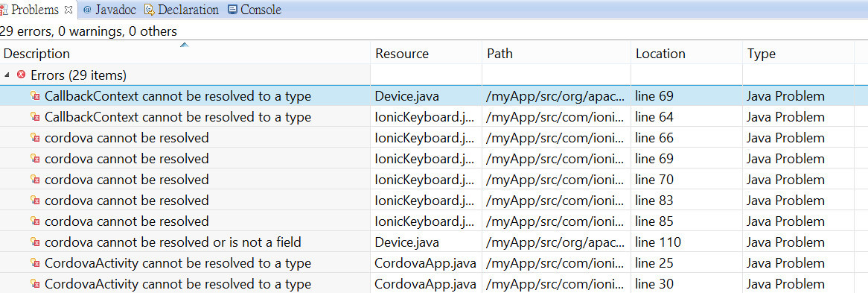
Task: Select cordova cannot be resolved at line 66
Action: [x=434, y=138]
